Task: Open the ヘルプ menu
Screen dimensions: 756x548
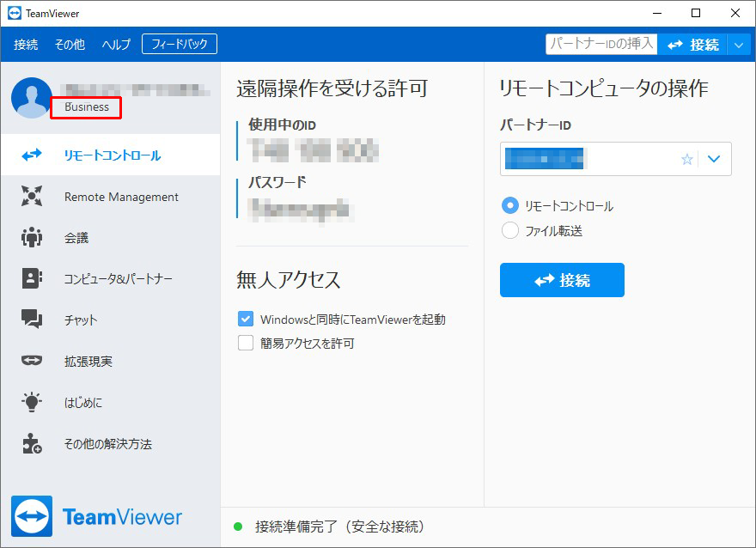Action: tap(116, 45)
